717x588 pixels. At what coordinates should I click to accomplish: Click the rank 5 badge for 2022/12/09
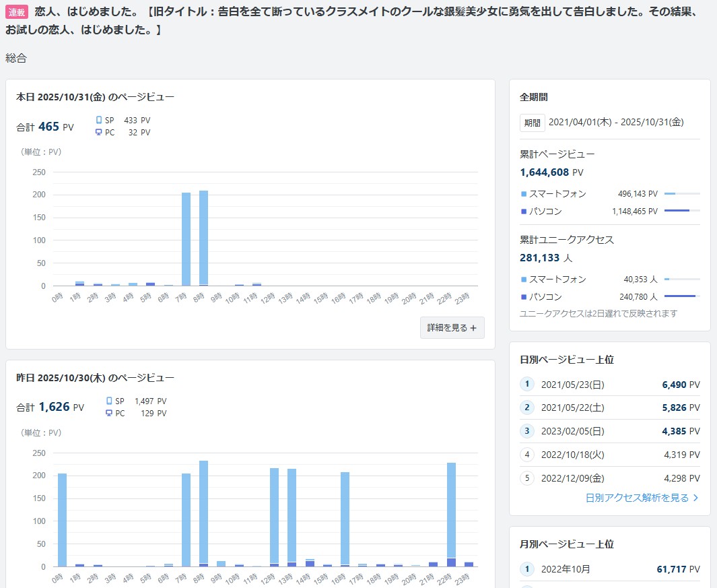527,478
